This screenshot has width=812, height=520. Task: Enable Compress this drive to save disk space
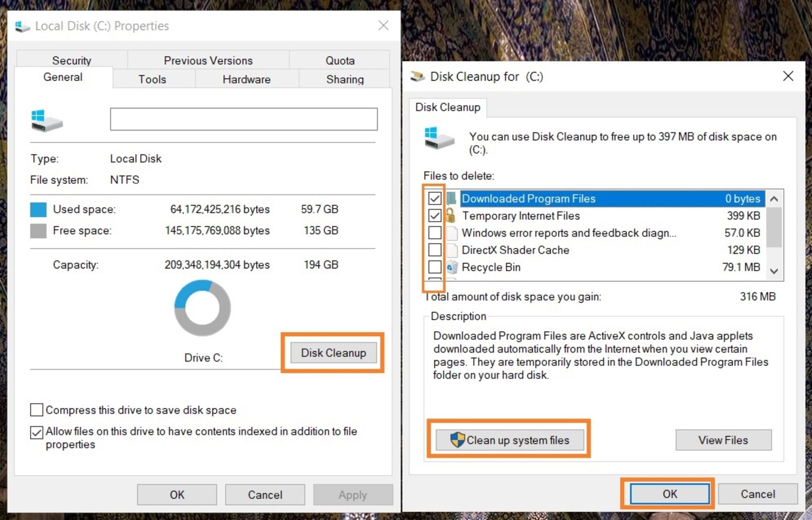pos(36,410)
